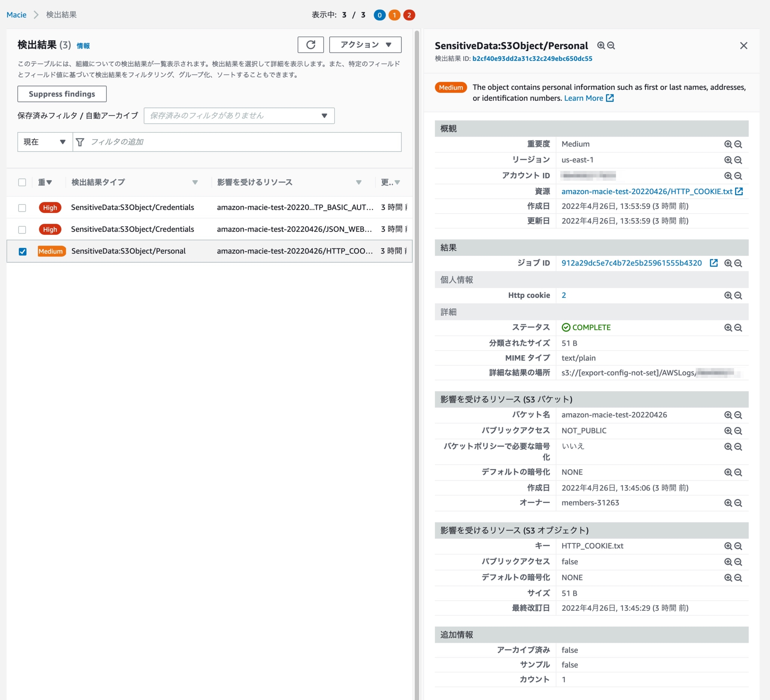Click the zoom-in magnifier next to 重要度 Medium
Image resolution: width=770 pixels, height=700 pixels.
click(x=728, y=144)
